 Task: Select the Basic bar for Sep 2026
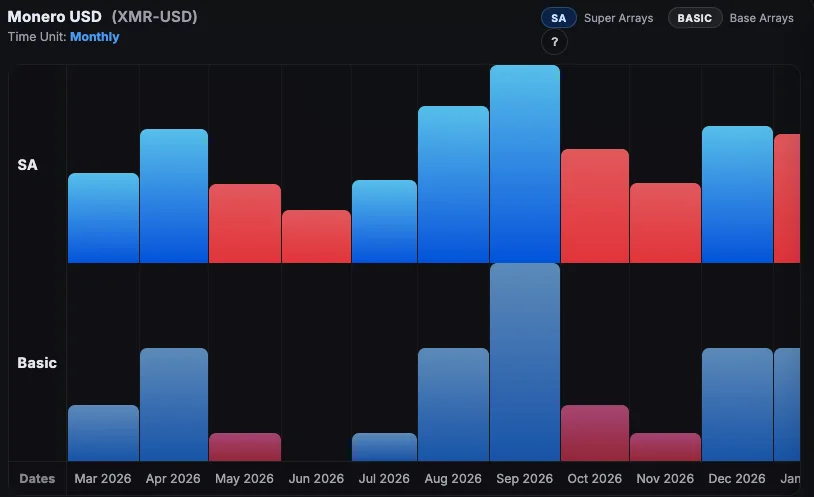(x=525, y=362)
